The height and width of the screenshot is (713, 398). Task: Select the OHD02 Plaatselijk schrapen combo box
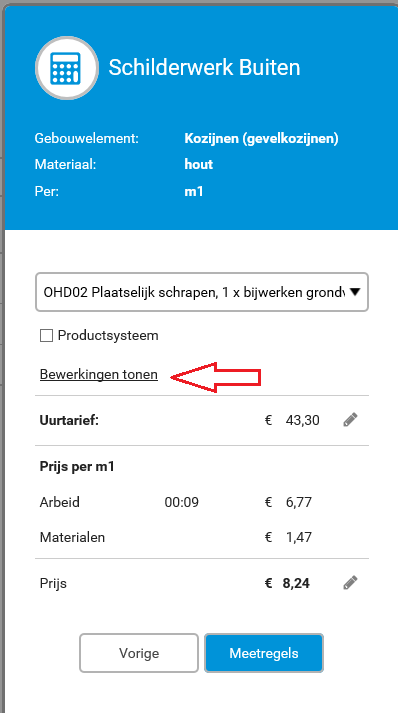(x=202, y=292)
